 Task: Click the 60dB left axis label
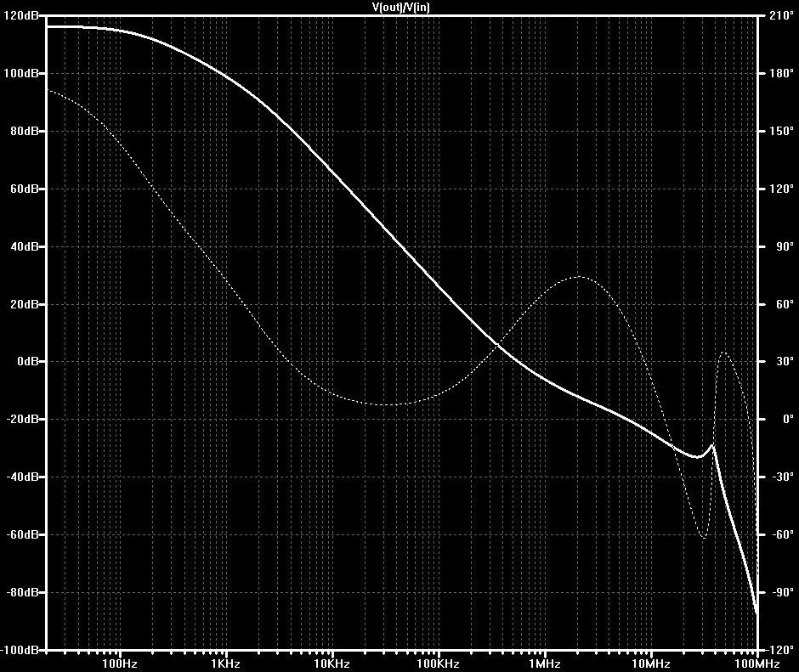pyautogui.click(x=24, y=189)
